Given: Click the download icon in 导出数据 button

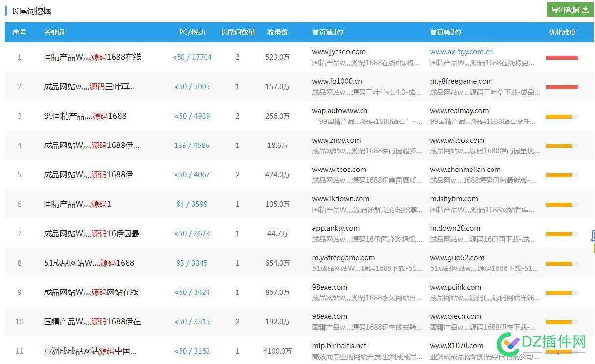Looking at the screenshot, I should pos(585,10).
